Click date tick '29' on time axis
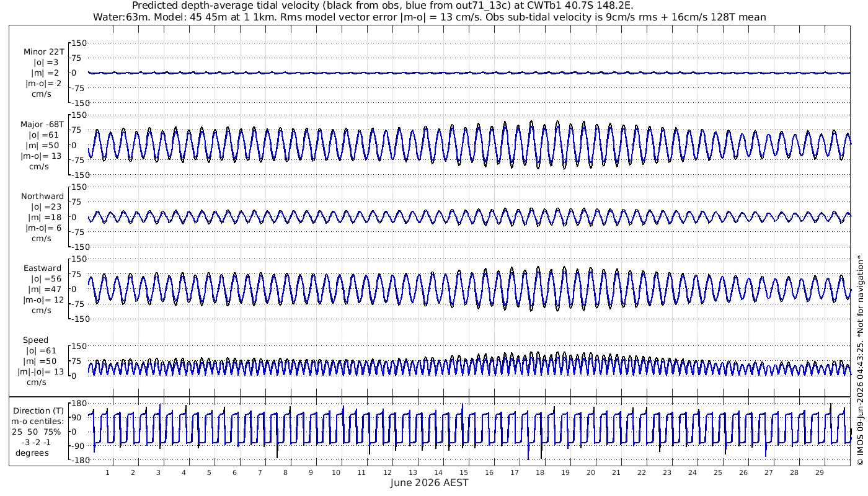The height and width of the screenshot is (496, 868). (x=820, y=472)
